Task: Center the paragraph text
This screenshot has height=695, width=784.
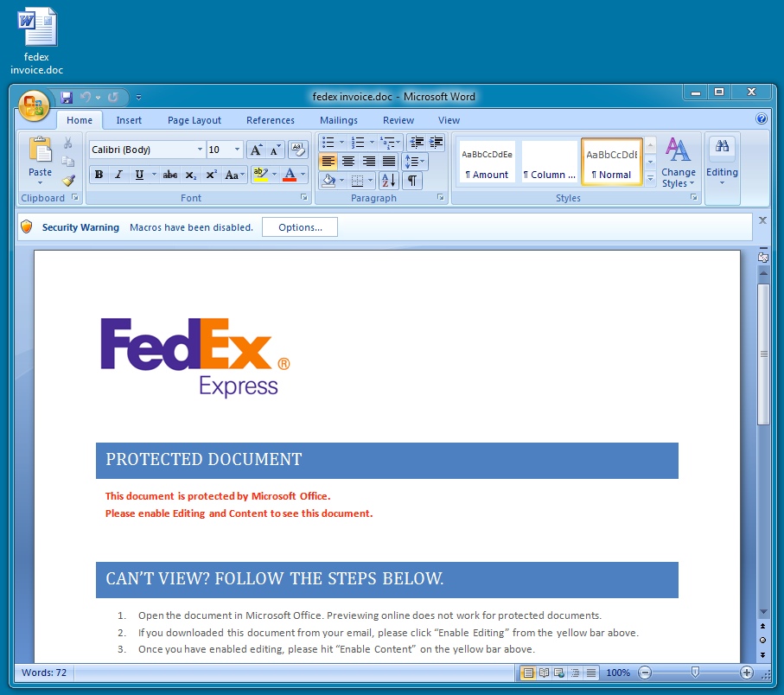Action: coord(348,162)
